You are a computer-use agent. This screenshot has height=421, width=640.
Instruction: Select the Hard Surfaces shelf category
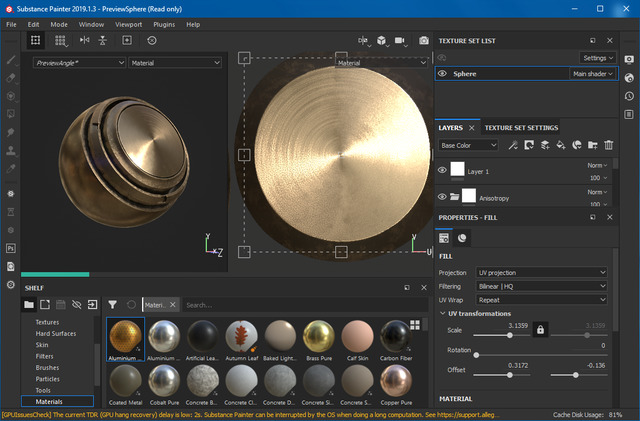click(x=56, y=335)
